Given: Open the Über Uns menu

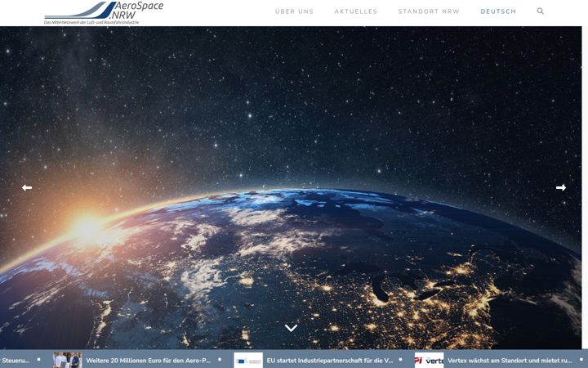Looking at the screenshot, I should pos(294,11).
